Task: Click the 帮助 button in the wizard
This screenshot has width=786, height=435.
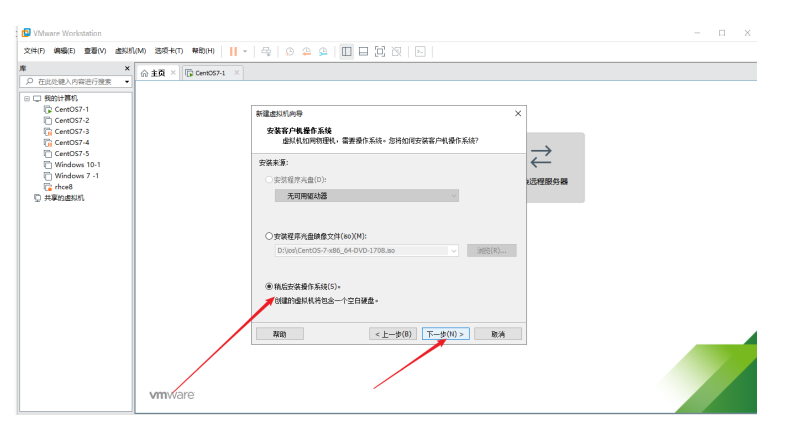Action: coord(280,334)
